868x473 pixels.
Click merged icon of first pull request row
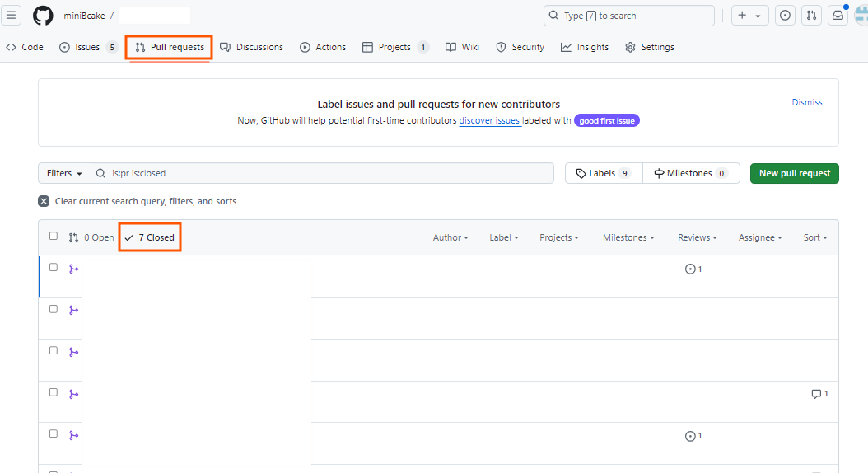[73, 269]
